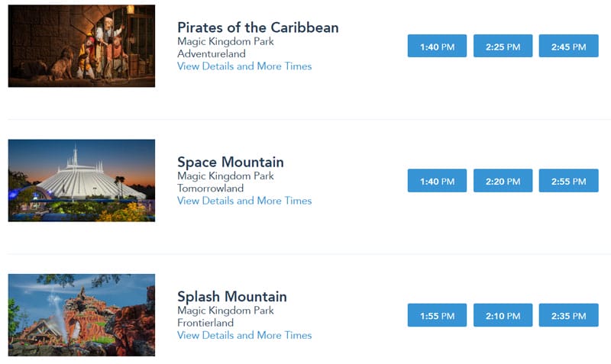Open View Details and More Times for Splash Mountain
611x364 pixels.
(244, 336)
